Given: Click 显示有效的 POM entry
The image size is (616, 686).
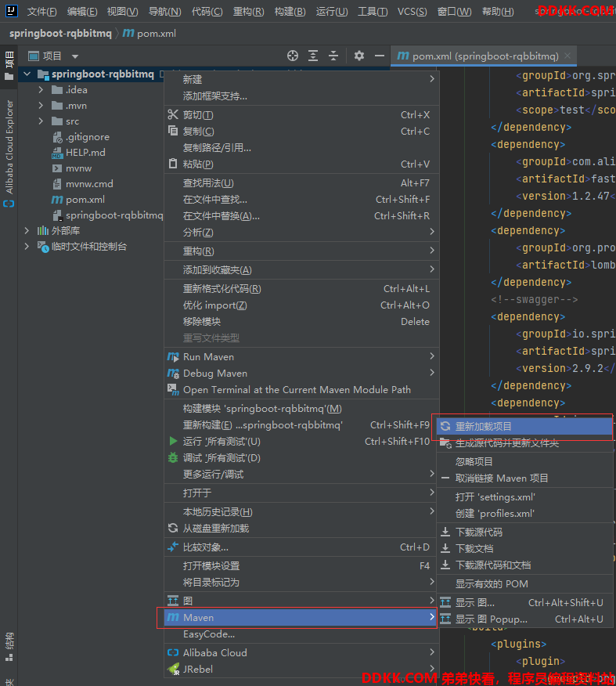Looking at the screenshot, I should point(524,583).
